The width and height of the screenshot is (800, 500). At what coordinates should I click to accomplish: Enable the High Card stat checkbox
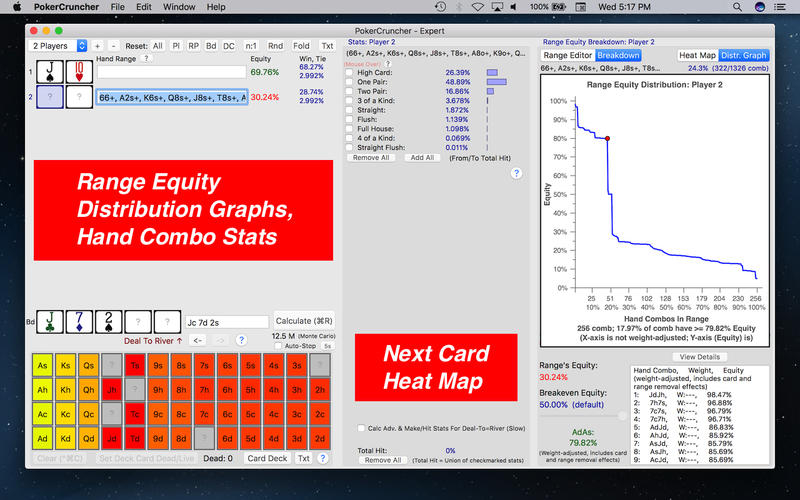(348, 73)
